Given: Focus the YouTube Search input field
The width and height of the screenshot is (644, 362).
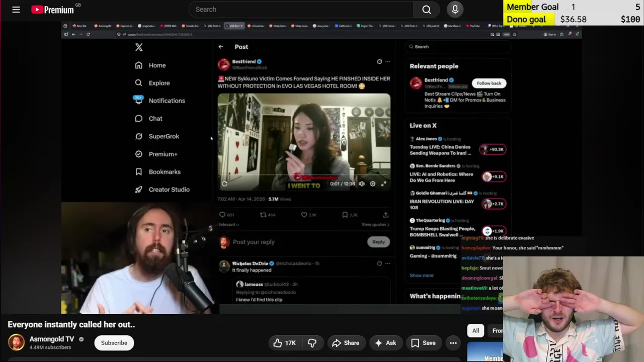Looking at the screenshot, I should [x=301, y=10].
